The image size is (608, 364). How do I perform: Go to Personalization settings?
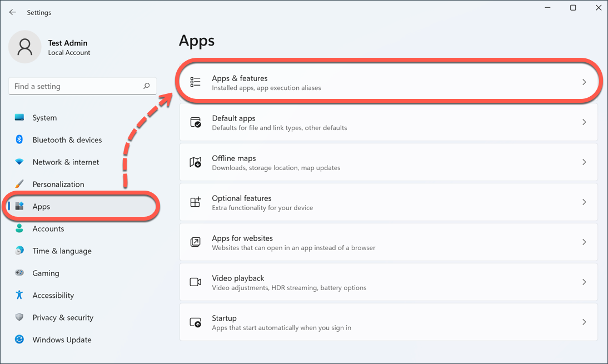click(x=82, y=184)
